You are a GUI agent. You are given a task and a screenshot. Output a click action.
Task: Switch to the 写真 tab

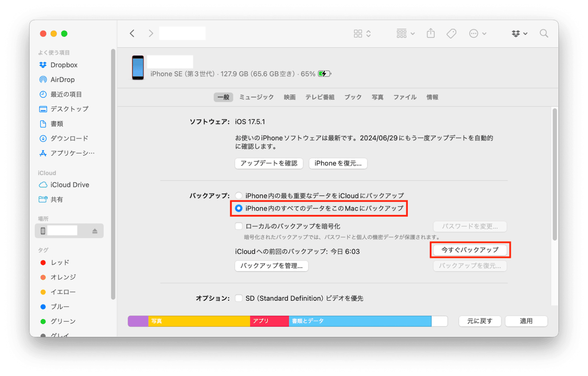pos(377,97)
